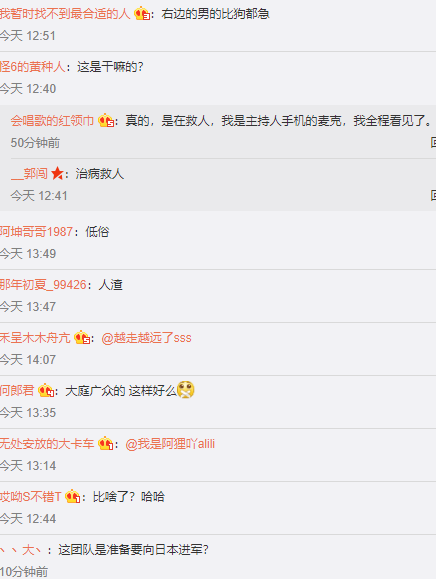436x579 pixels.
Task: Click crown badge beside 无处安放的大卡车
Action: point(106,443)
